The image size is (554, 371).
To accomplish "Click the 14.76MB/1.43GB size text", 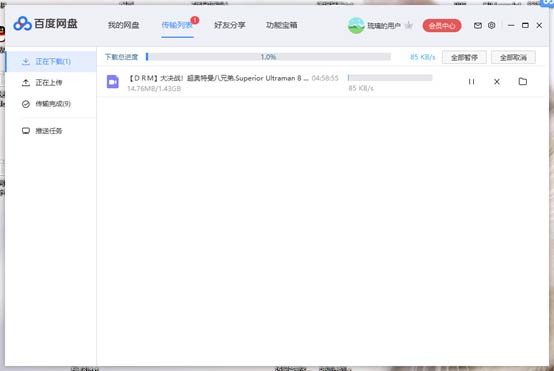I will [154, 89].
